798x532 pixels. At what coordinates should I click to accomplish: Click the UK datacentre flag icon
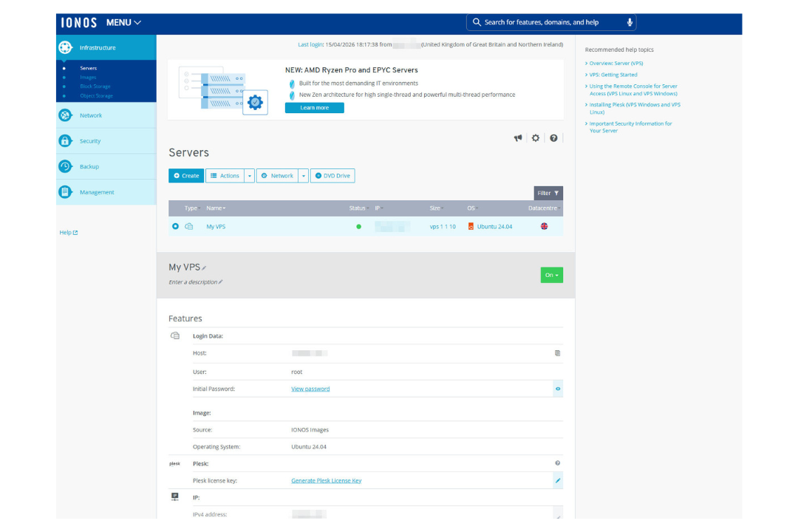coord(544,226)
